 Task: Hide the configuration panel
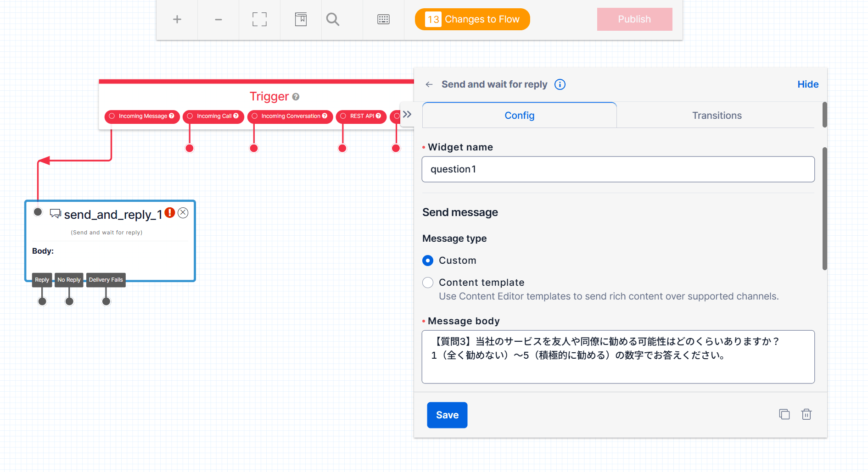[808, 84]
